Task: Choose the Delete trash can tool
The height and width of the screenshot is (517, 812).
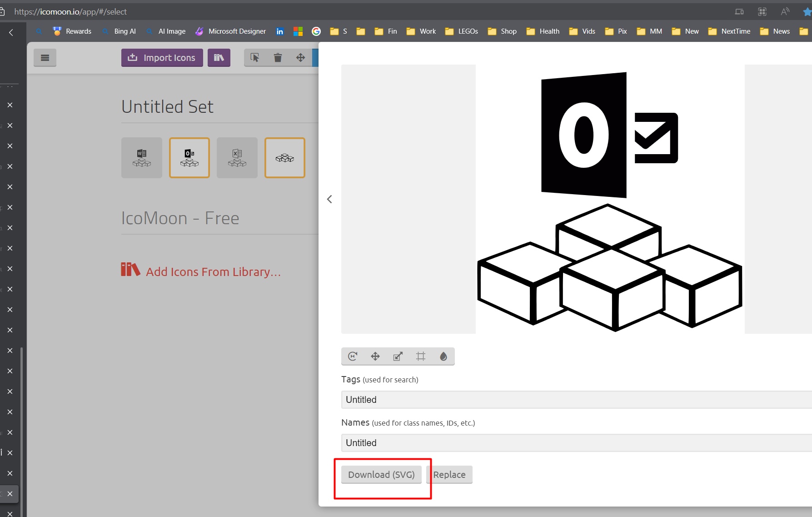Action: (x=278, y=58)
